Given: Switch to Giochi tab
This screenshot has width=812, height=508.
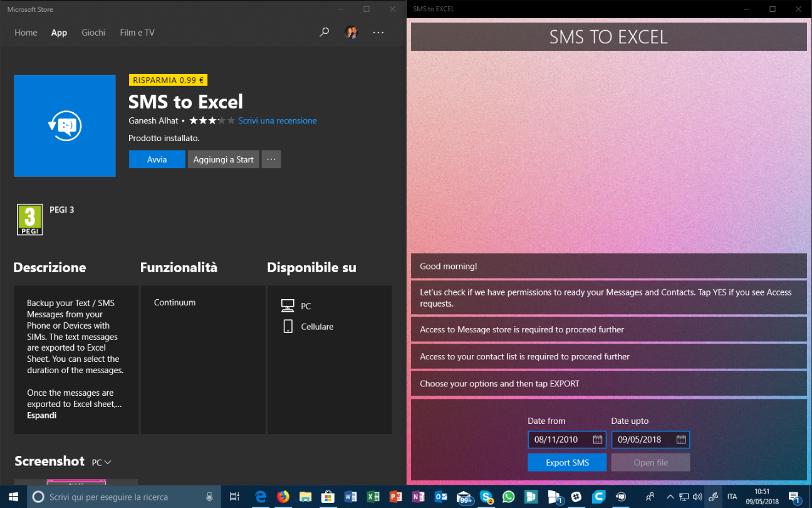Looking at the screenshot, I should pos(93,33).
